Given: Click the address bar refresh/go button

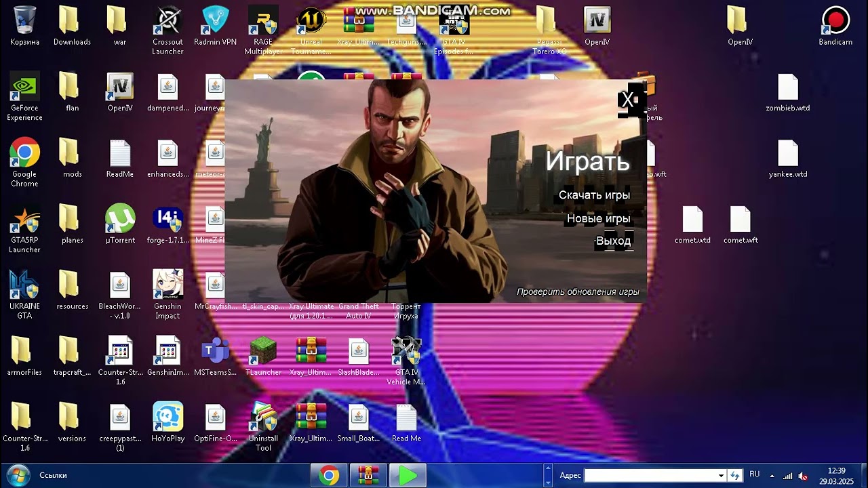Looking at the screenshot, I should coord(734,476).
